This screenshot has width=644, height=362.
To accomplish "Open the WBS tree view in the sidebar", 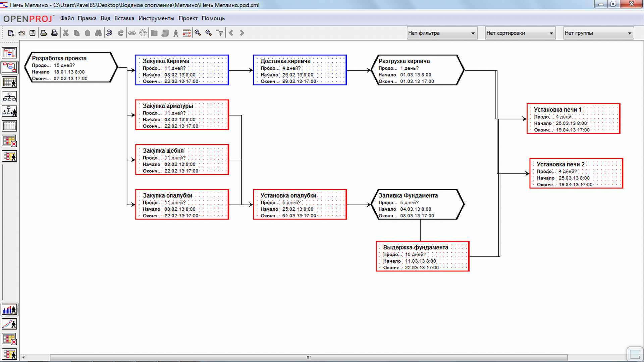I will (x=9, y=97).
